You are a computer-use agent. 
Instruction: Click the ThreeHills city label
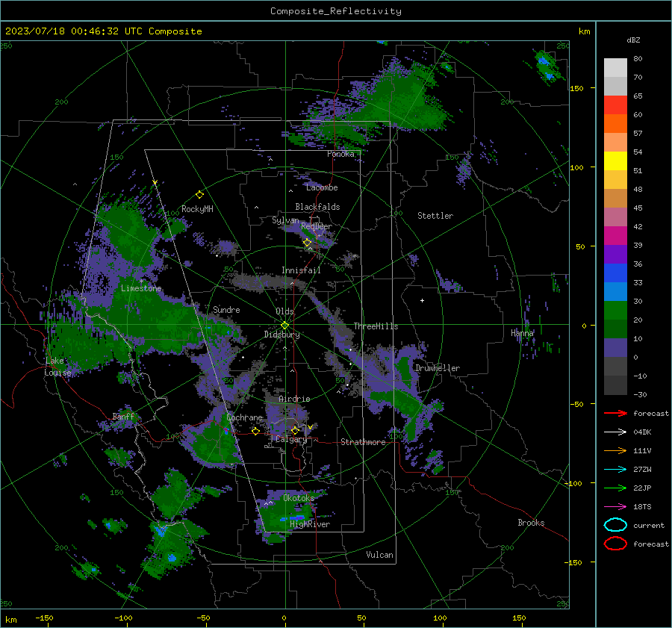tap(376, 326)
